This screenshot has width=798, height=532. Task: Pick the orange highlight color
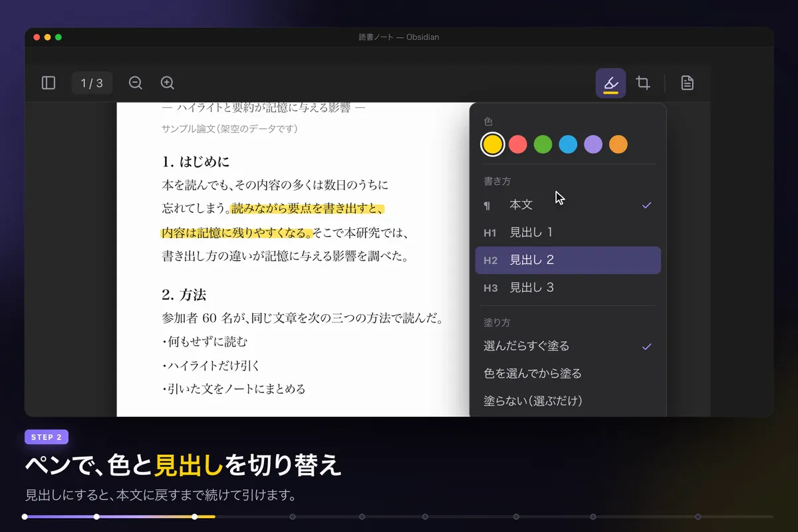pos(618,144)
